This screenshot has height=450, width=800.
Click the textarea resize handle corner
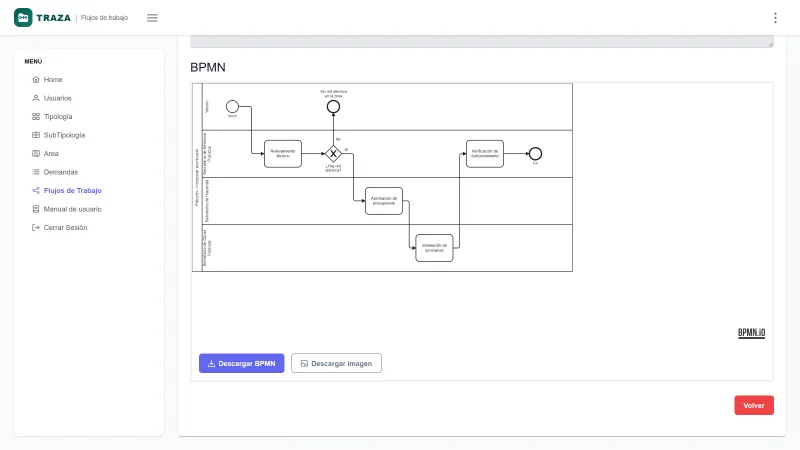pyautogui.click(x=770, y=44)
